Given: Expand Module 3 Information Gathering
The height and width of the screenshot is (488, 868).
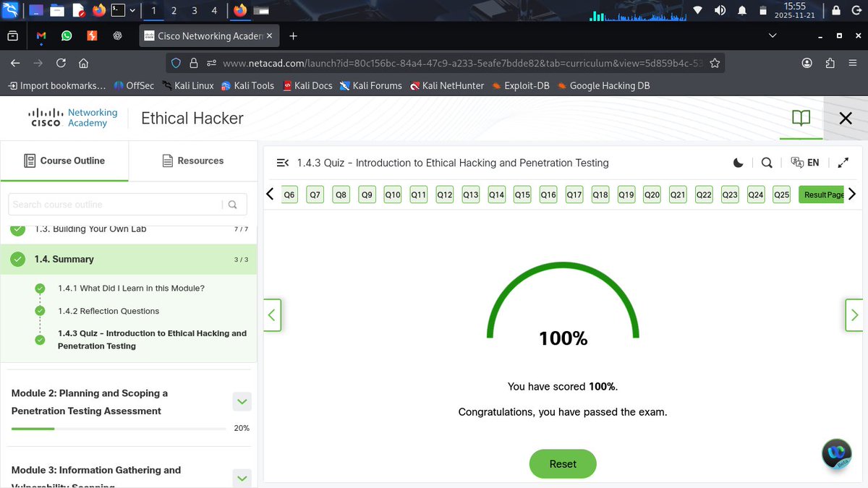Looking at the screenshot, I should (242, 478).
